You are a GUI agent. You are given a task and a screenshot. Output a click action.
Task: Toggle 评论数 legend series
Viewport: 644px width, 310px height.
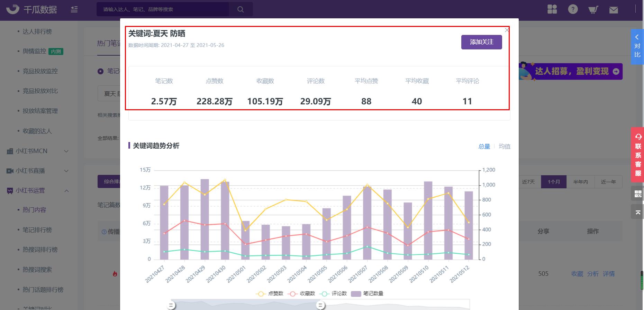(x=333, y=293)
